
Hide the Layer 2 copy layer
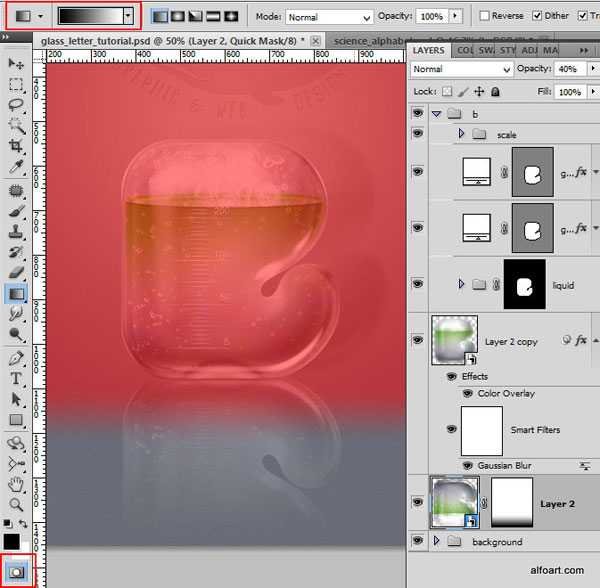418,340
